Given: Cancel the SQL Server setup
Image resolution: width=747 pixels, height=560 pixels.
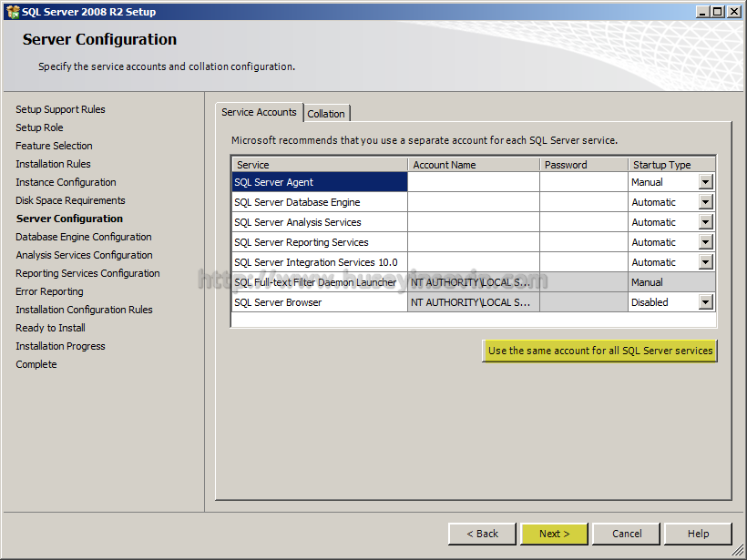Looking at the screenshot, I should tap(627, 534).
